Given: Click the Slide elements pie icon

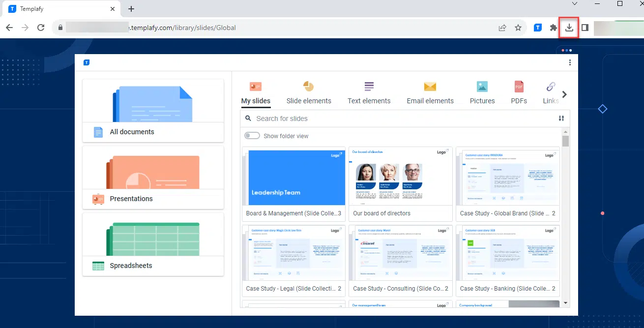Looking at the screenshot, I should click(x=308, y=87).
